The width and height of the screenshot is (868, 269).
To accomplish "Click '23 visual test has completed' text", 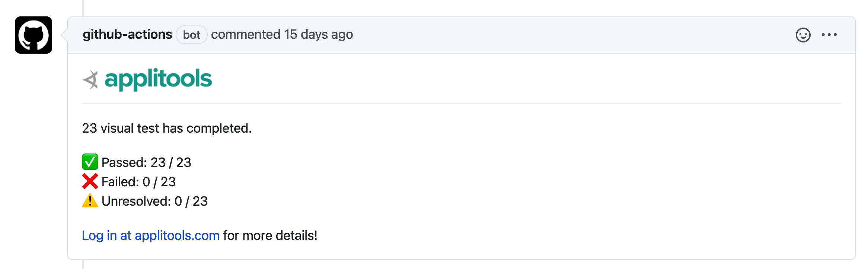I will [167, 128].
